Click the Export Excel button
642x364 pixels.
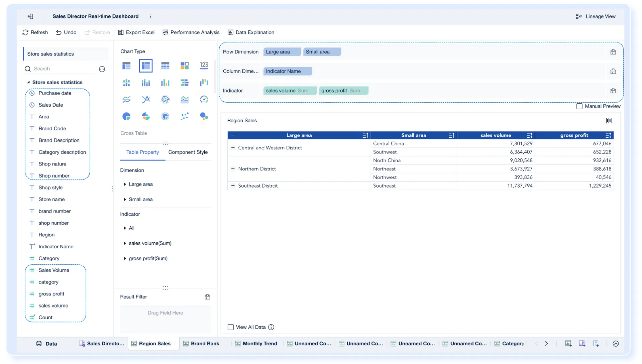(x=136, y=32)
